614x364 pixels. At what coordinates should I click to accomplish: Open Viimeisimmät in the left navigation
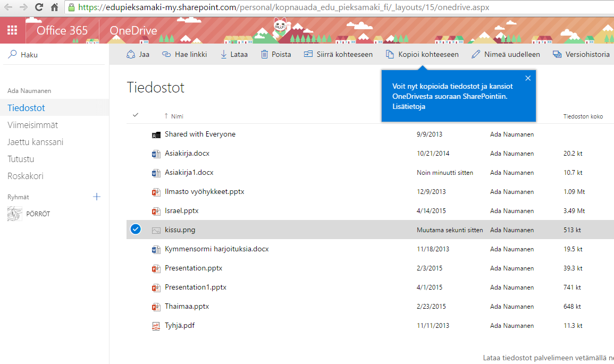(32, 125)
